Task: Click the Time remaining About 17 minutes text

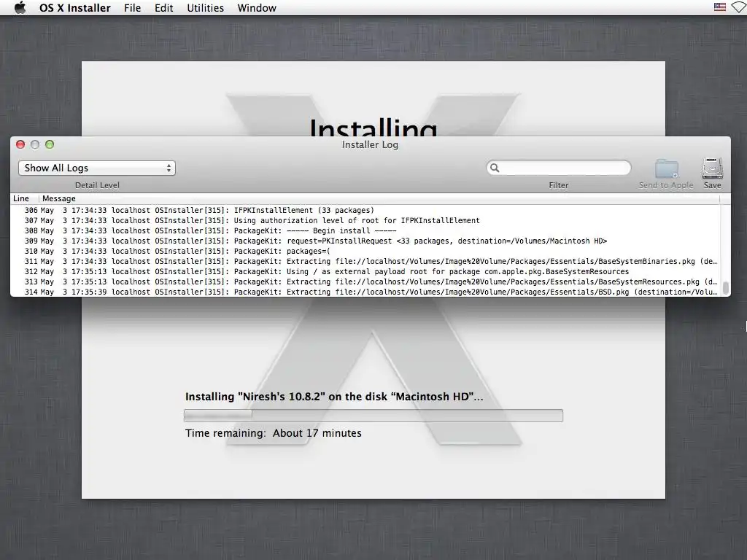Action: [x=274, y=433]
